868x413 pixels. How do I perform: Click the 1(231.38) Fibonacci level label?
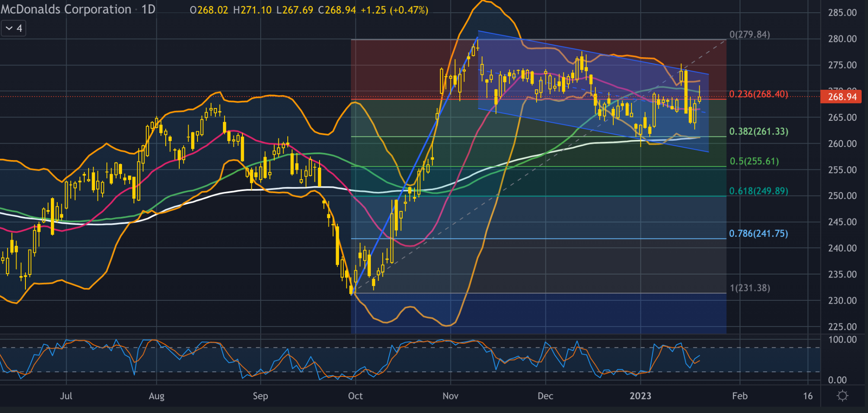tap(749, 288)
